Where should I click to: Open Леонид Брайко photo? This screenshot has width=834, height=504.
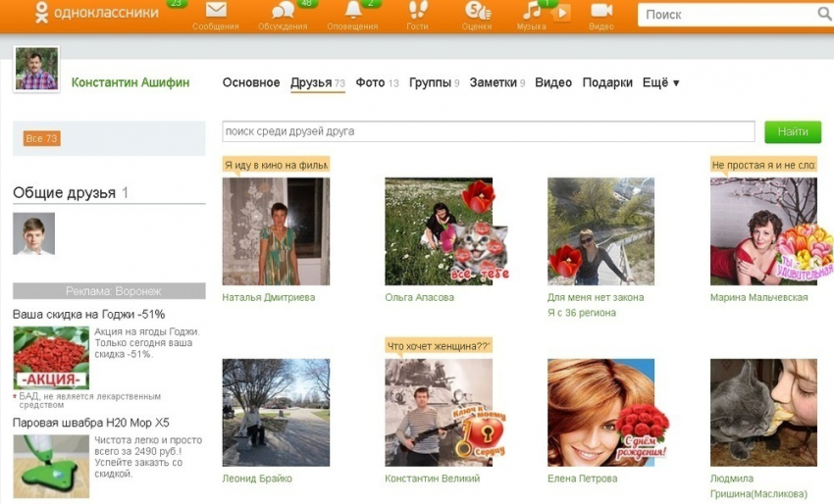276,413
